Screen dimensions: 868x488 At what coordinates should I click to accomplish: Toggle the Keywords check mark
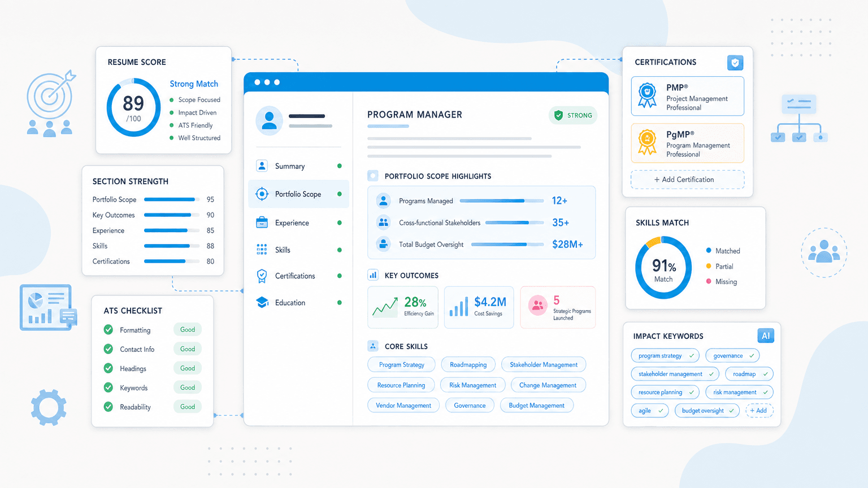(108, 387)
